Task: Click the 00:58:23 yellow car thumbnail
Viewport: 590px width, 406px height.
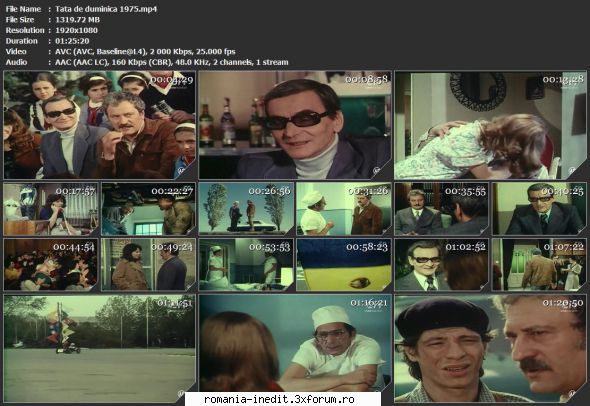Action: pos(344,265)
